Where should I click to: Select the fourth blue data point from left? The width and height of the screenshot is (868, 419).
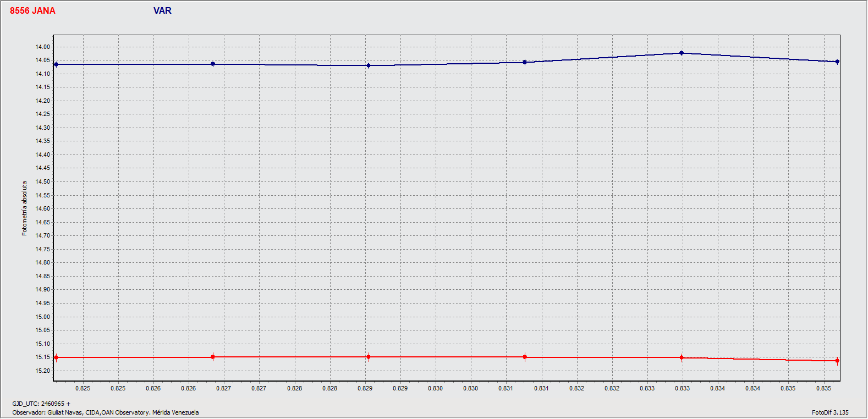pos(525,62)
